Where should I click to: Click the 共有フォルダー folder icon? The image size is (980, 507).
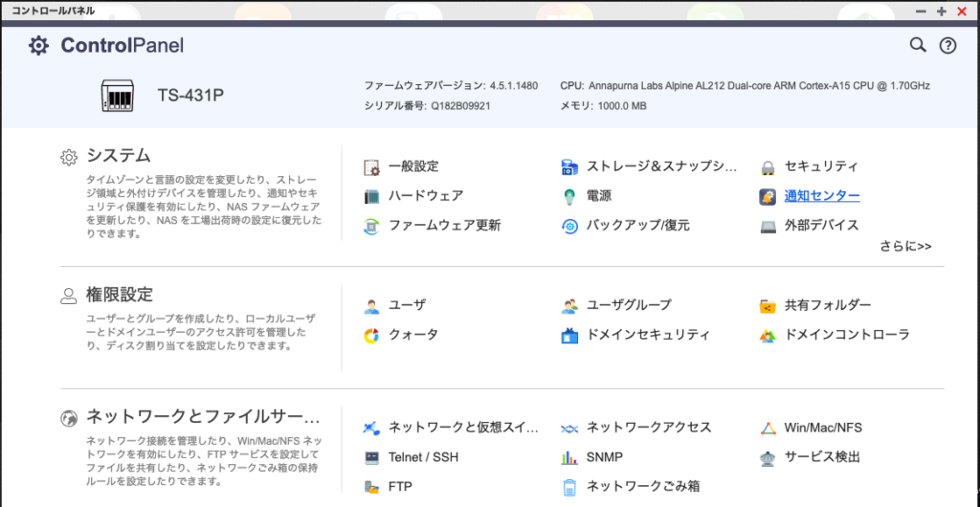[x=768, y=306]
